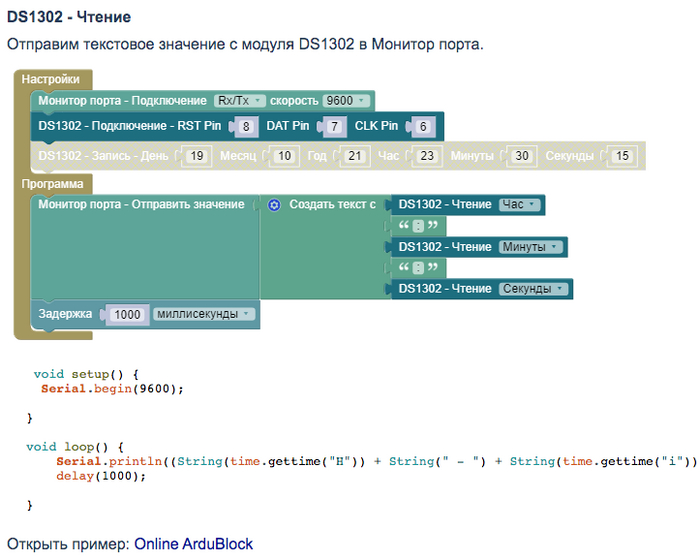Open the Минуты reading dropdown

click(x=530, y=247)
